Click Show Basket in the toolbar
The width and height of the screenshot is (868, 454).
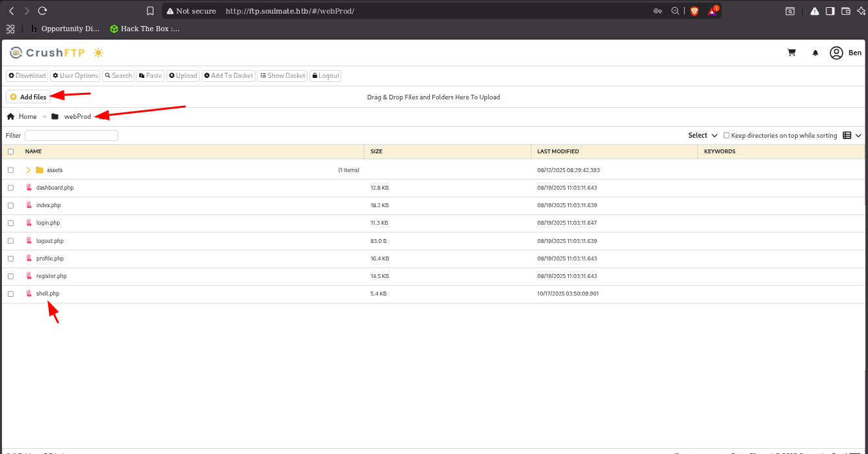pos(282,76)
